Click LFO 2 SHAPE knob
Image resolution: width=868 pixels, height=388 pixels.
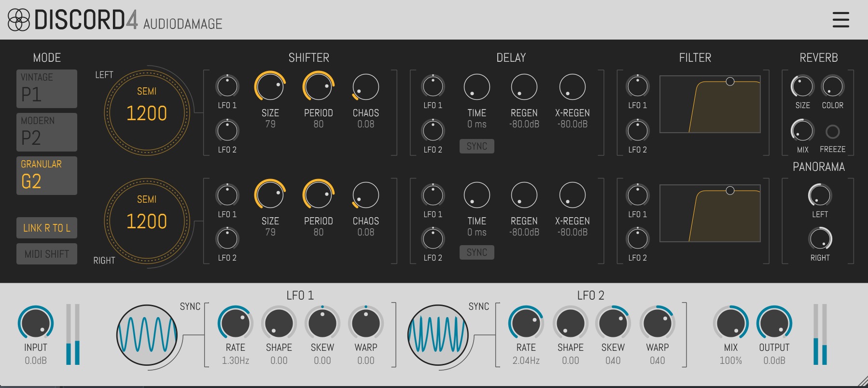pyautogui.click(x=571, y=323)
